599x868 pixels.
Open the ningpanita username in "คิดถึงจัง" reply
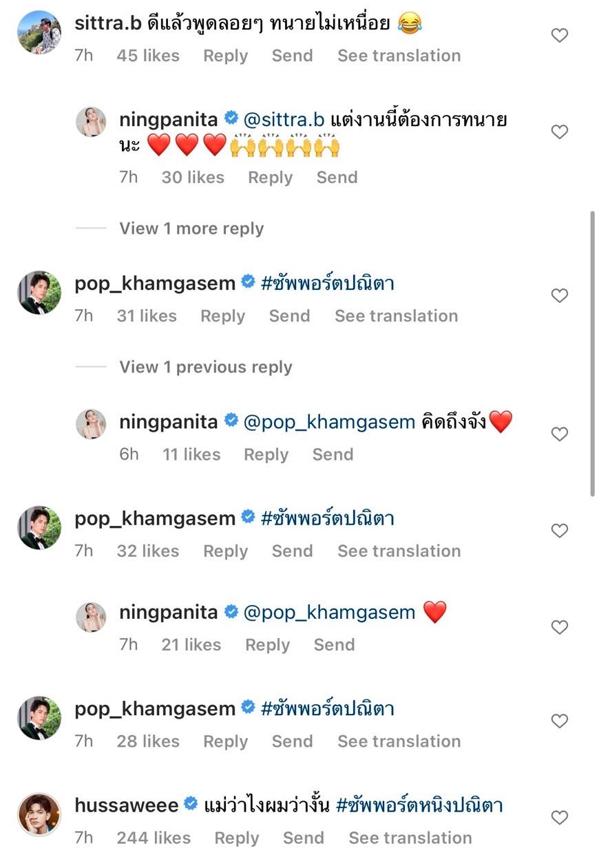[168, 421]
